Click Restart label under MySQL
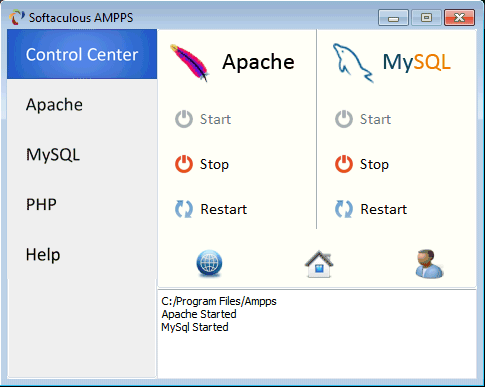The width and height of the screenshot is (485, 387). pyautogui.click(x=384, y=209)
